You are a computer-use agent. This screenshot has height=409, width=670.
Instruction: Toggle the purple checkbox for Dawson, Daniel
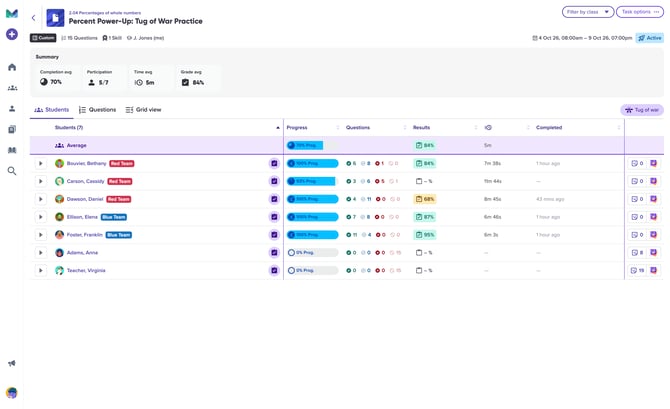pos(274,199)
